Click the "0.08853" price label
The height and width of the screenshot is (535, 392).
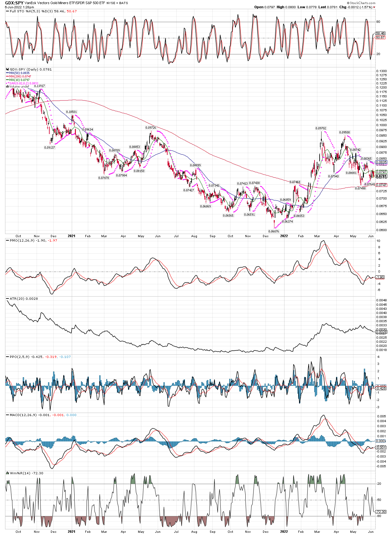pos(135,147)
